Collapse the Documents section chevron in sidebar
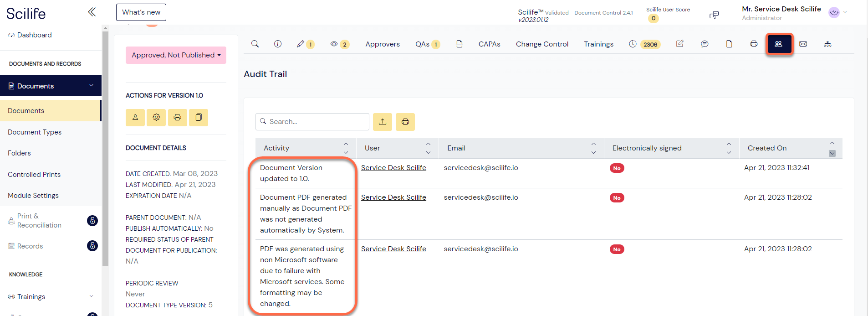The image size is (868, 316). [91, 86]
